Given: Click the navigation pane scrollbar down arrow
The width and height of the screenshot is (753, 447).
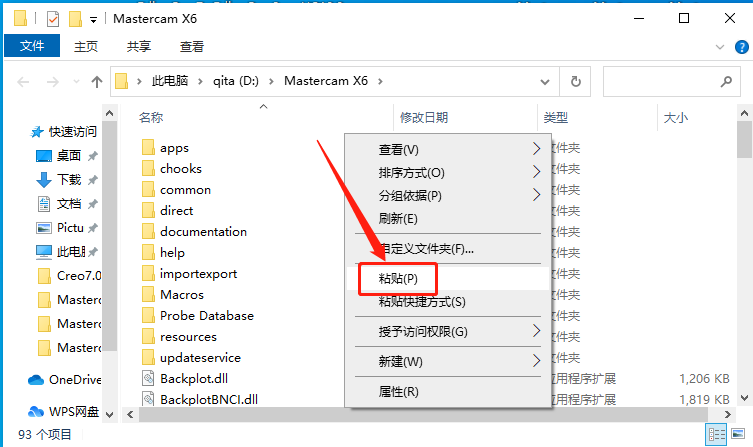Looking at the screenshot, I should 109,414.
